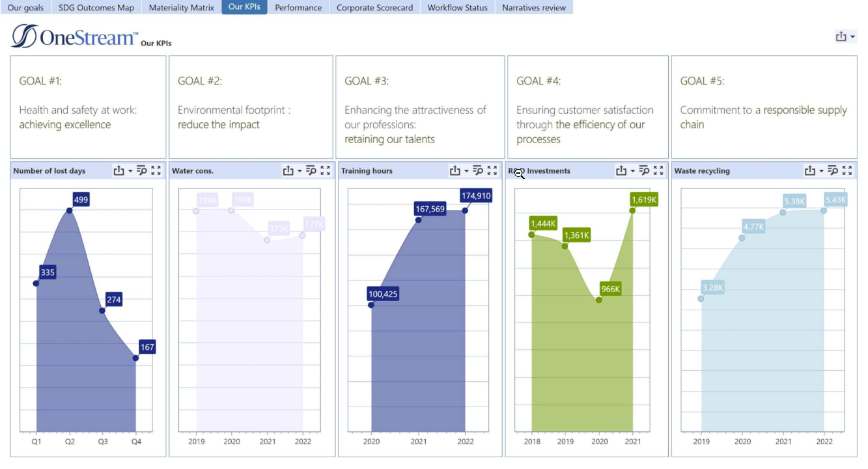Expand export dropdown arrow on Waste recycling chart
The width and height of the screenshot is (868, 469).
(x=821, y=171)
